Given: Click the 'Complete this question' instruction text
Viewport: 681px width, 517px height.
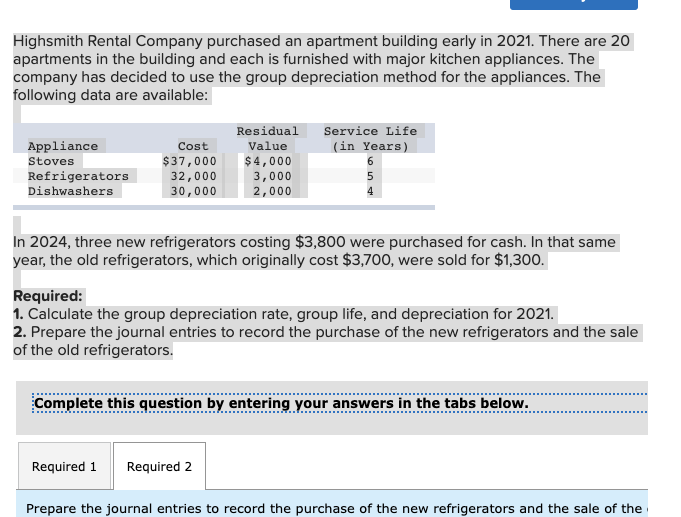Looking at the screenshot, I should point(281,403).
